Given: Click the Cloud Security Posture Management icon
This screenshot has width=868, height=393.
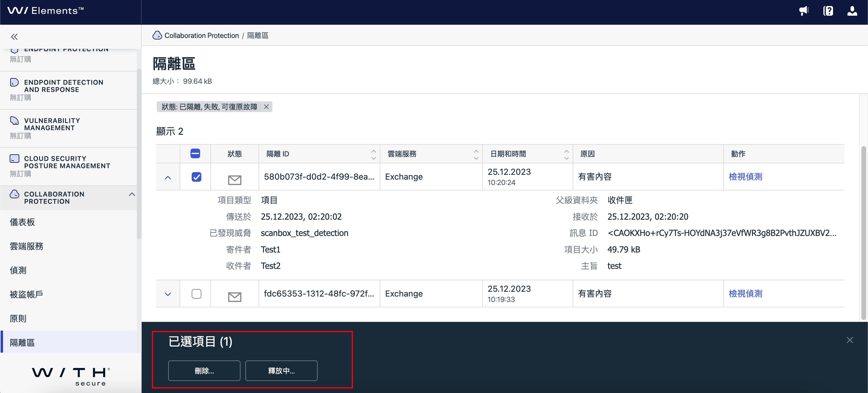Looking at the screenshot, I should [14, 159].
